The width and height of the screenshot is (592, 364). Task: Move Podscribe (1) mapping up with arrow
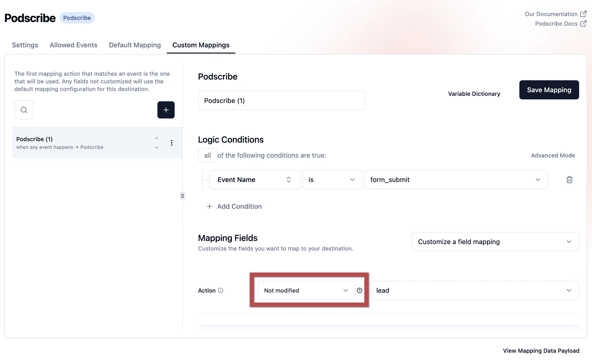coord(156,138)
